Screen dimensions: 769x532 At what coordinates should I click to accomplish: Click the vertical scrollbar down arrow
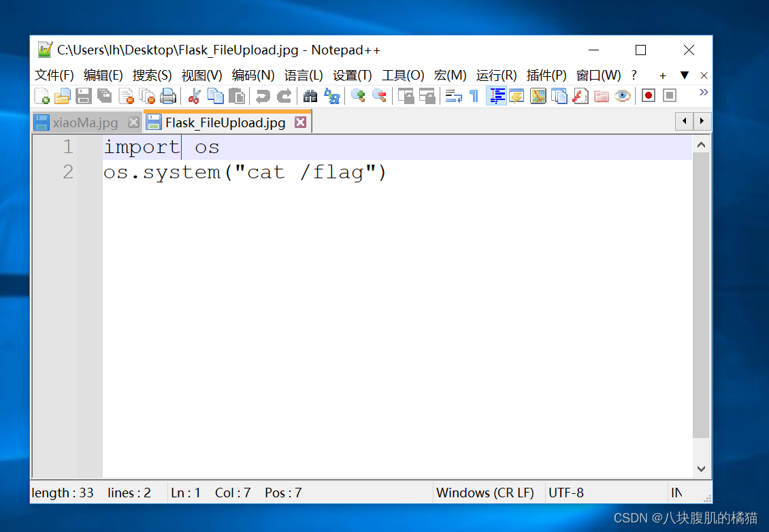pos(702,469)
